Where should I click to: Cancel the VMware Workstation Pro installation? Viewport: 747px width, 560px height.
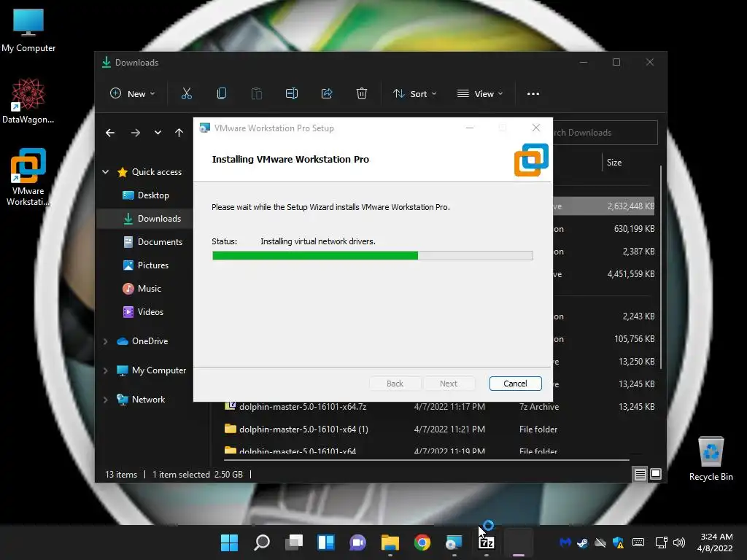pos(515,384)
